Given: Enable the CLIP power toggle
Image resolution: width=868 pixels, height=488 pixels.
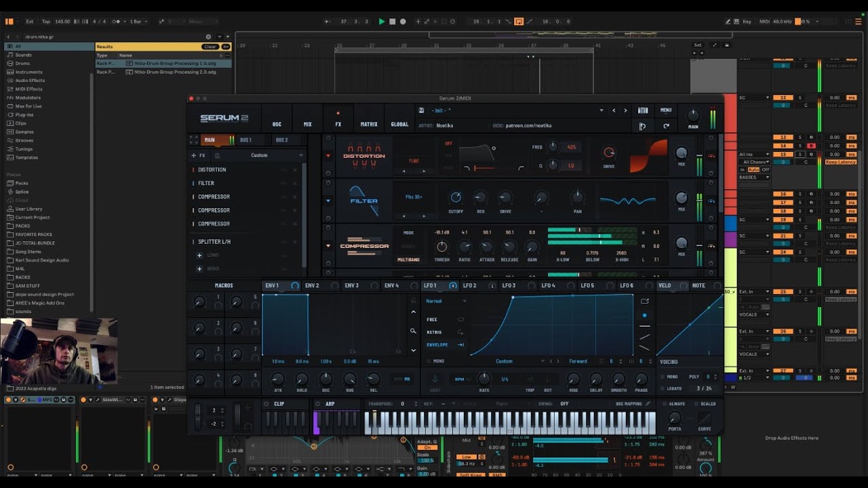Looking at the screenshot, I should 267,404.
